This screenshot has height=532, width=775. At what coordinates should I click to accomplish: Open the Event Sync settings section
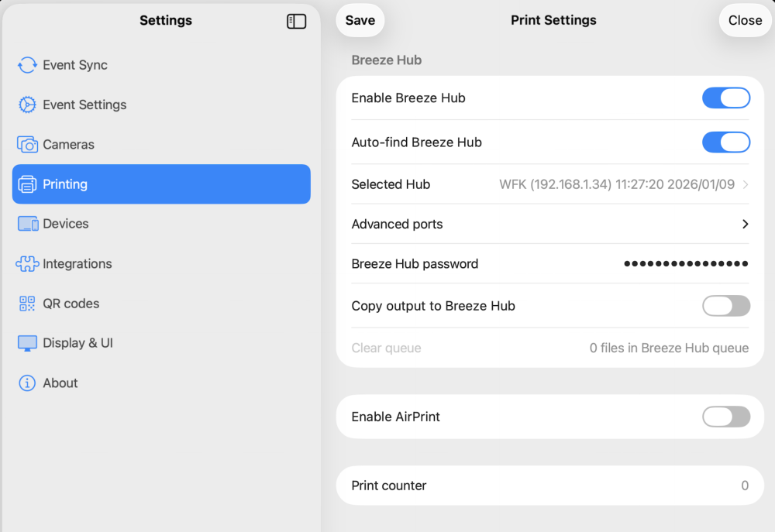pyautogui.click(x=75, y=65)
